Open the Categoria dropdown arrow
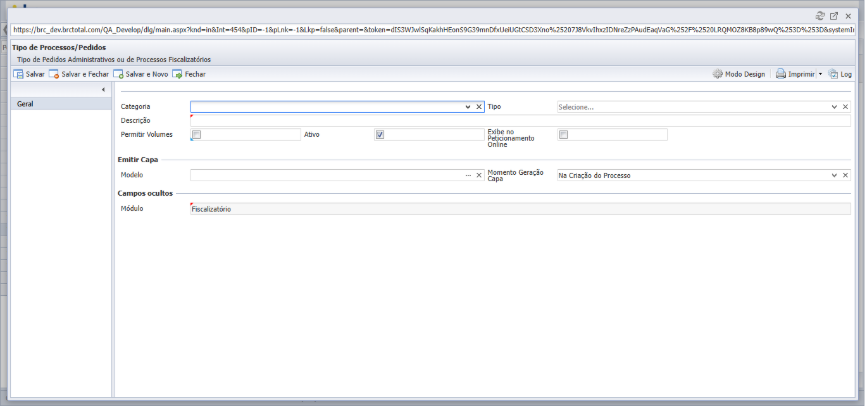Viewport: 865px width, 406px height. (x=468, y=107)
